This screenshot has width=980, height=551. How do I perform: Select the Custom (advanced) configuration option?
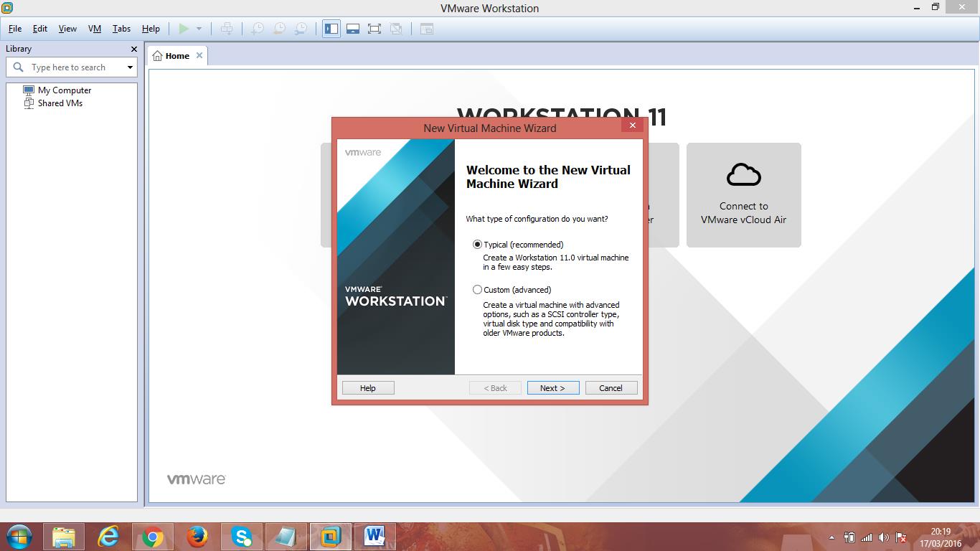pos(477,289)
